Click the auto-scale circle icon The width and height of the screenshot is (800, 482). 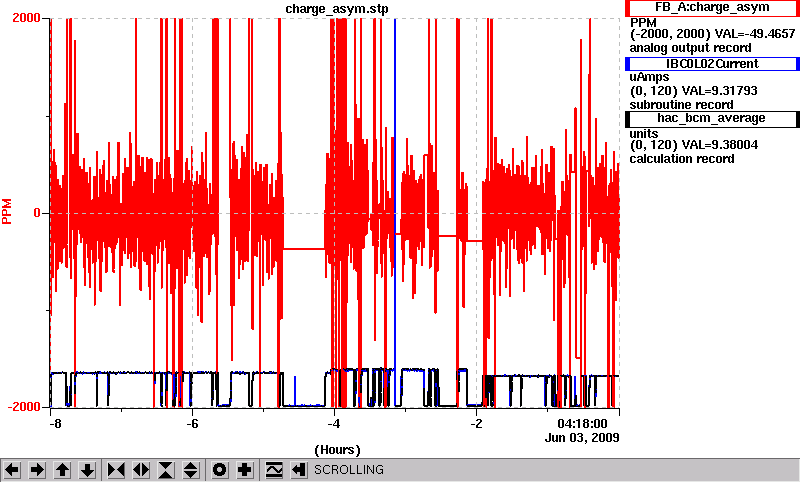220,470
